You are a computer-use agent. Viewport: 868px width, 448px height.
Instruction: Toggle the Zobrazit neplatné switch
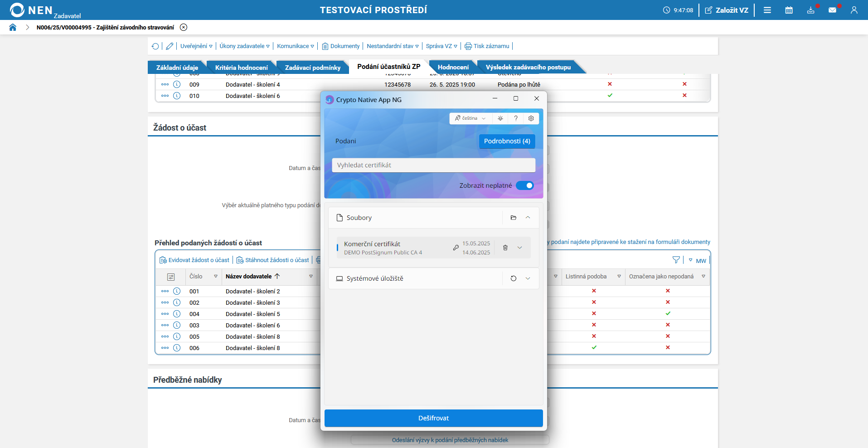(525, 185)
